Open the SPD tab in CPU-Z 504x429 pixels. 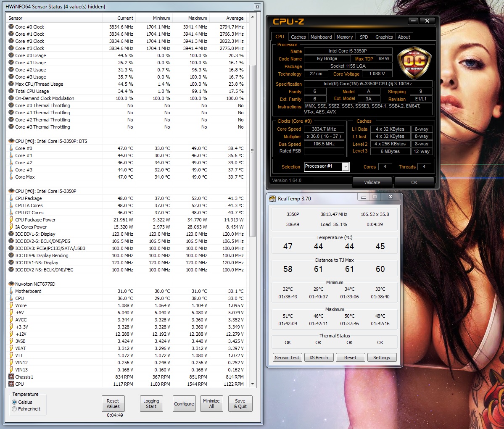coord(364,37)
